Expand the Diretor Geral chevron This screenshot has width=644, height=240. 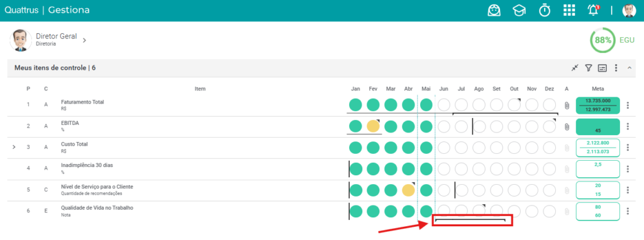(x=84, y=40)
